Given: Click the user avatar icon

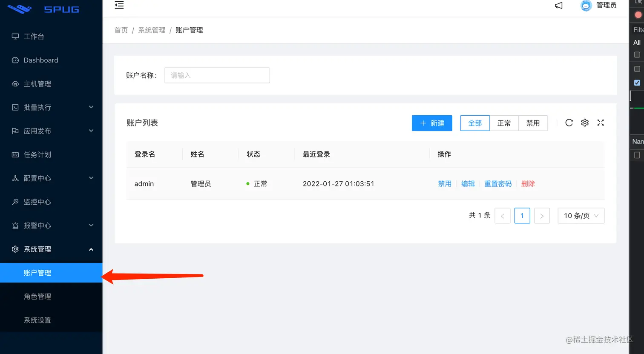Looking at the screenshot, I should pos(586,6).
